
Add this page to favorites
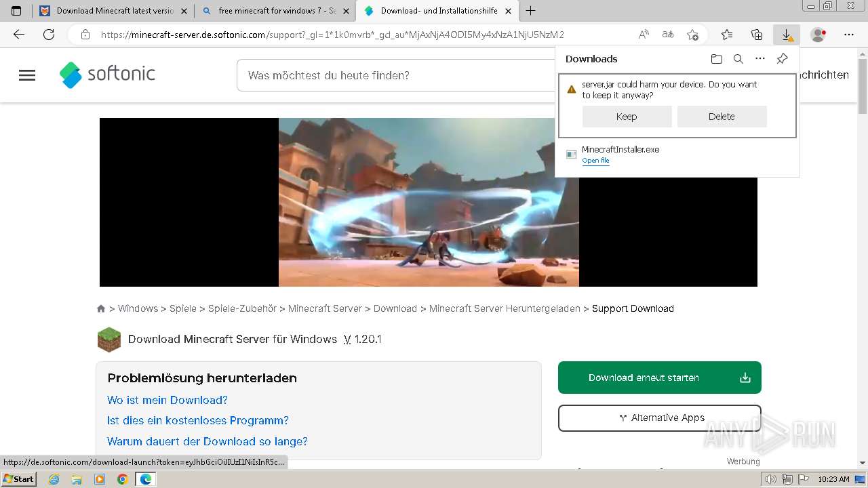692,35
